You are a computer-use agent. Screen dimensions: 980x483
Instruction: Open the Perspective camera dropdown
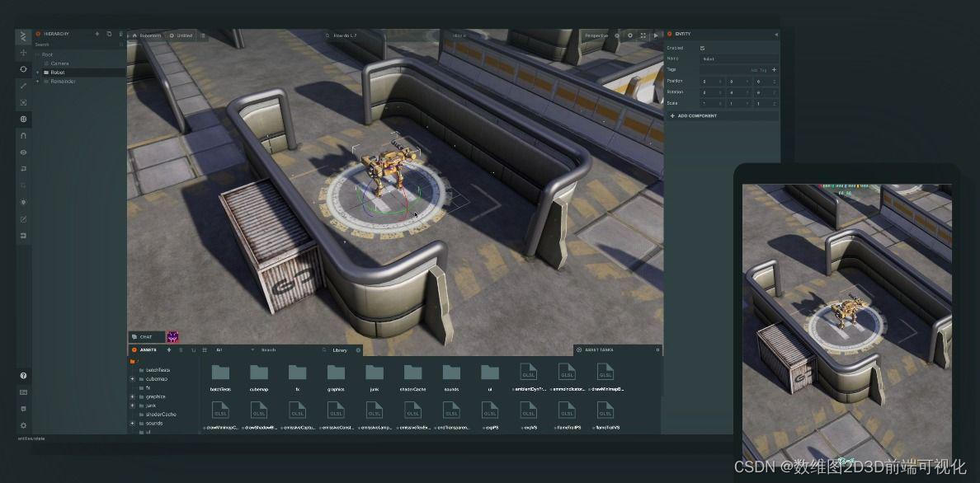(597, 35)
